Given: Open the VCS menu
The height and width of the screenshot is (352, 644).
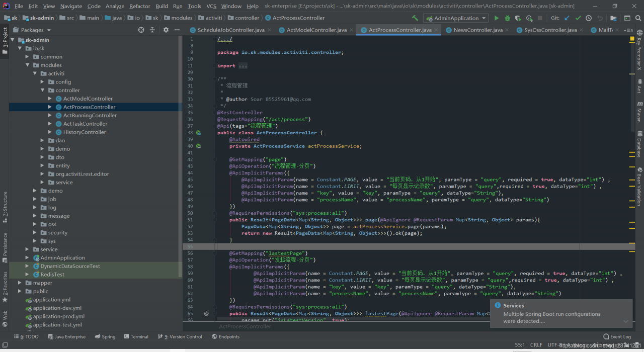Looking at the screenshot, I should point(211,6).
